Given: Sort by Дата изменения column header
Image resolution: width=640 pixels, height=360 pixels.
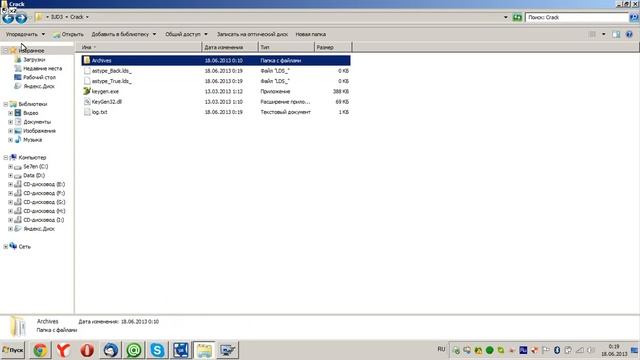Looking at the screenshot, I should pyautogui.click(x=230, y=47).
